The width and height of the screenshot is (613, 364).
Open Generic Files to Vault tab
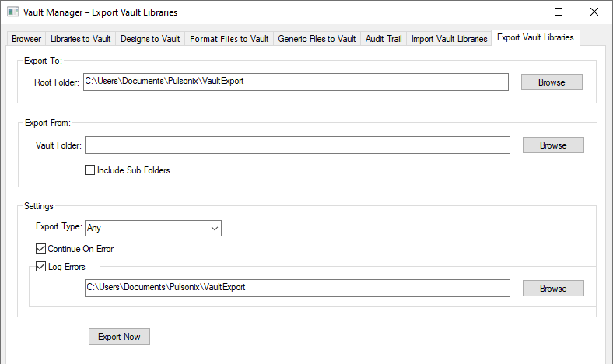click(x=317, y=39)
